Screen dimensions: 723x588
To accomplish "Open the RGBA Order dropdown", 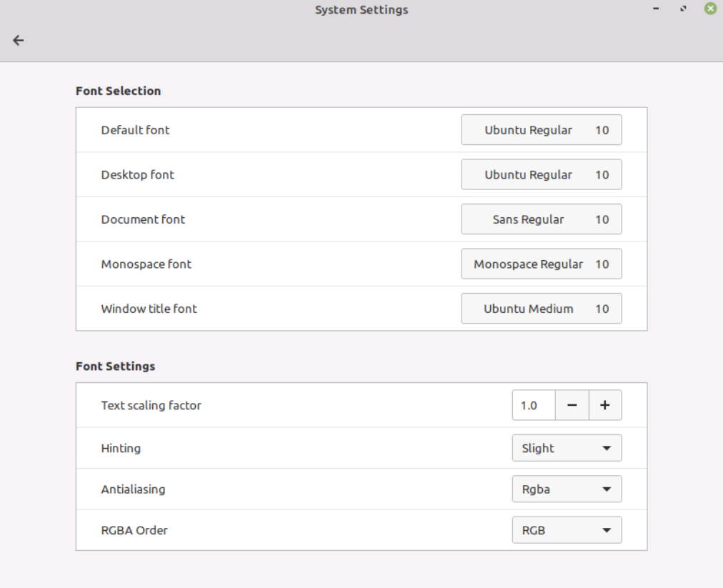I will (x=567, y=530).
